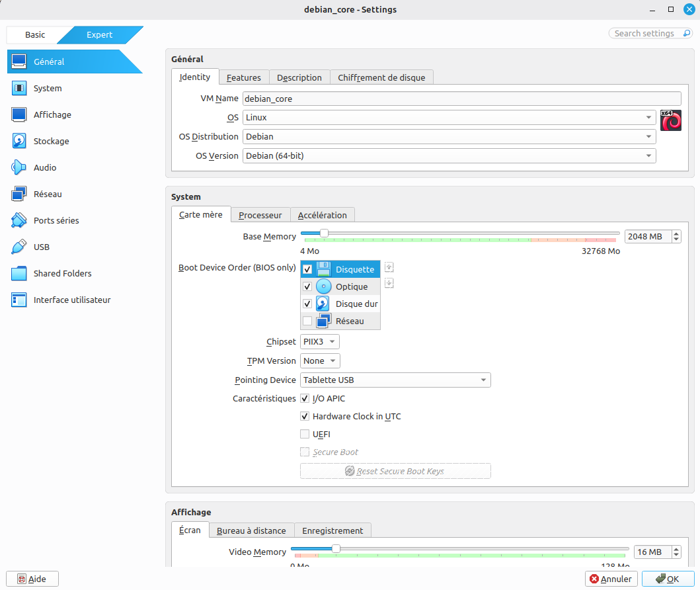Image resolution: width=700 pixels, height=590 pixels.
Task: Expand the Chipset PIIX3 dropdown
Action: pos(320,342)
